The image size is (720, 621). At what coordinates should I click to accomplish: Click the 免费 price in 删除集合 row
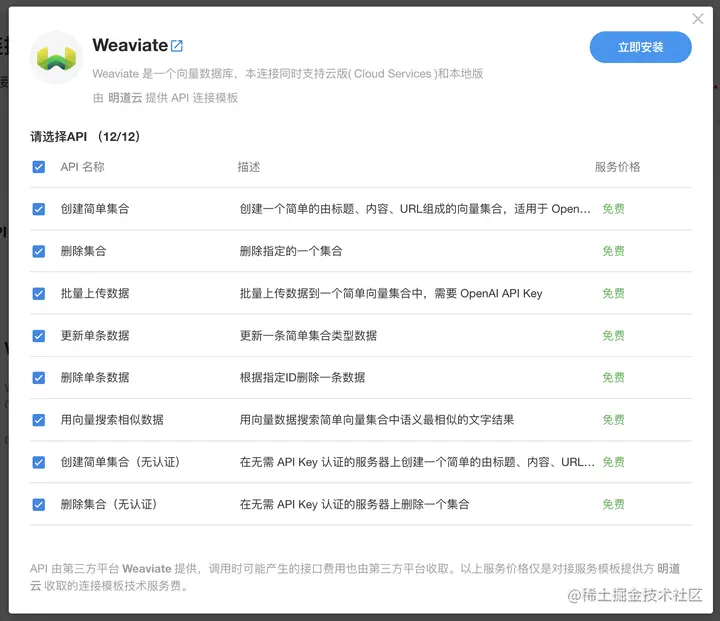[x=613, y=251]
